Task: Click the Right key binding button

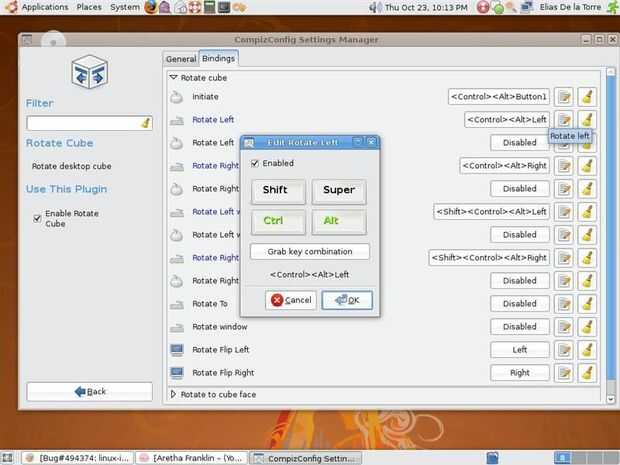Action: (x=520, y=373)
